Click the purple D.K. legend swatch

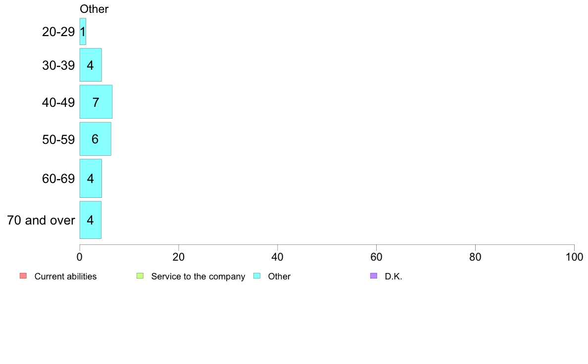(374, 276)
